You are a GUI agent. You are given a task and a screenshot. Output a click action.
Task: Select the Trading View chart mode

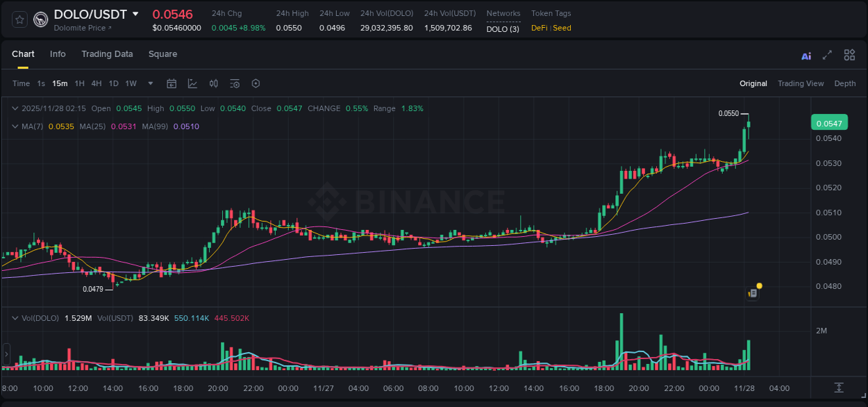(x=801, y=83)
